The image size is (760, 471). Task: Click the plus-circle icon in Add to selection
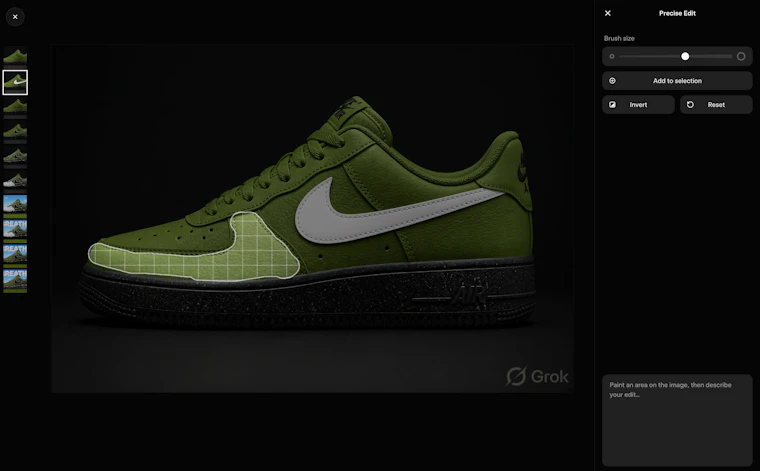pos(612,81)
